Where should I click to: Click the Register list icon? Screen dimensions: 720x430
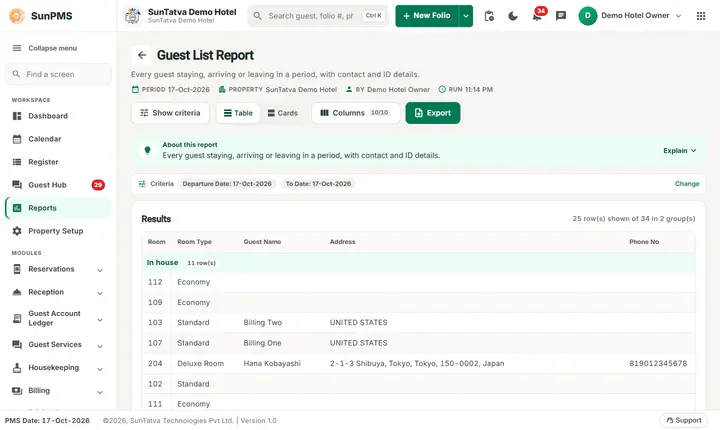click(x=17, y=162)
